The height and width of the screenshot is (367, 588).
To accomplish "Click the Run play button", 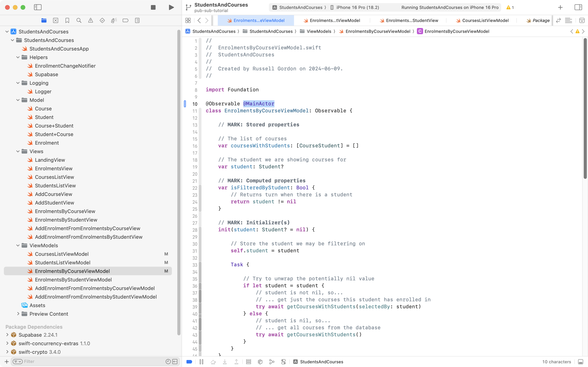I will [x=171, y=7].
